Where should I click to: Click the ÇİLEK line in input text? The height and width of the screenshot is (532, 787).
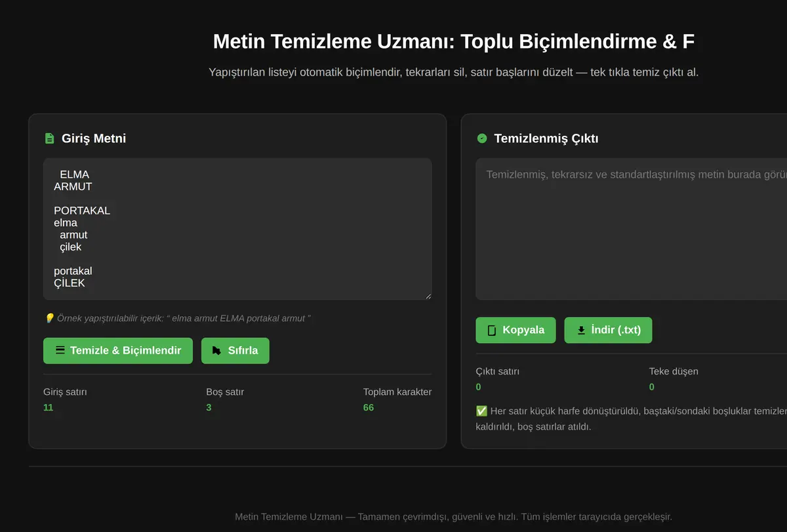70,283
